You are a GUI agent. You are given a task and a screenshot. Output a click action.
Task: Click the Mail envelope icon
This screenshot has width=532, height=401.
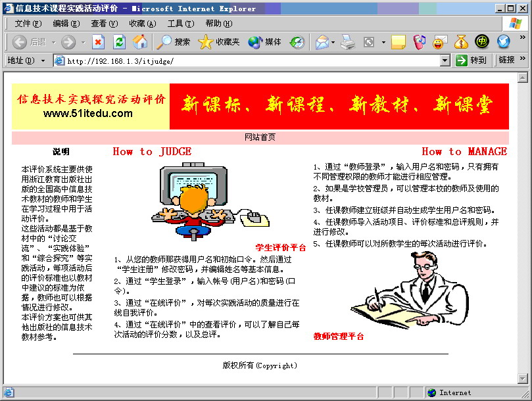click(322, 42)
